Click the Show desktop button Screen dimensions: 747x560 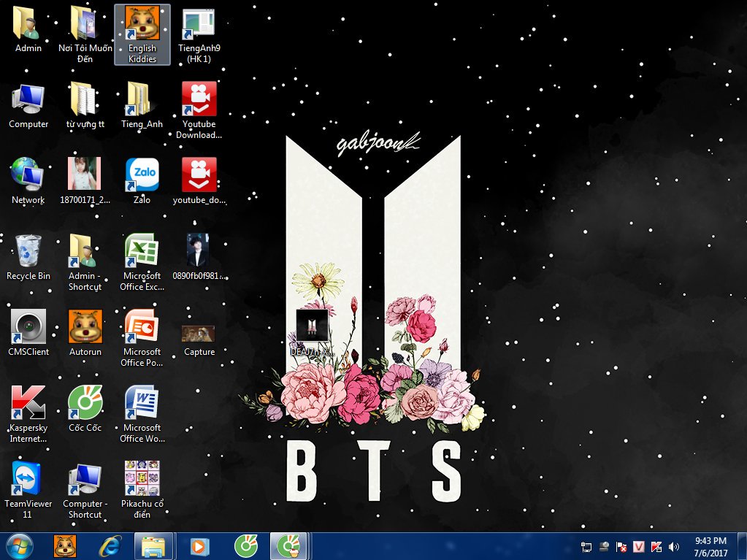point(743,546)
